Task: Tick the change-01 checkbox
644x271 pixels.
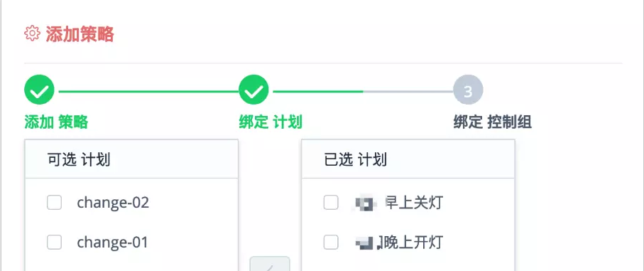Action: (54, 243)
